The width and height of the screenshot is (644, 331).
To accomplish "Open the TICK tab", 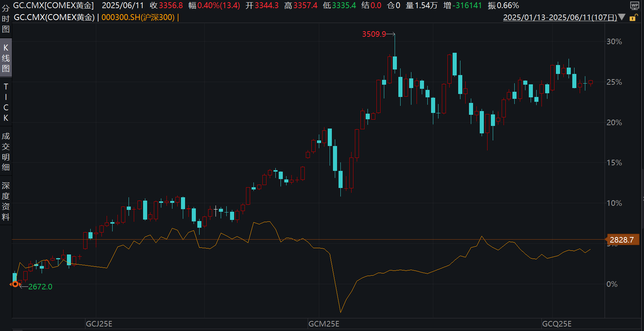I will pos(6,102).
